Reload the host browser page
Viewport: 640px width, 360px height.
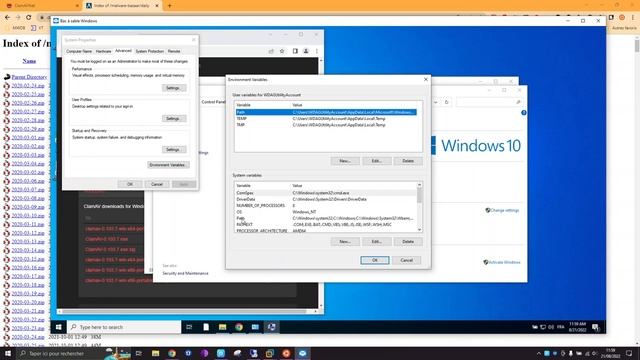[29, 18]
